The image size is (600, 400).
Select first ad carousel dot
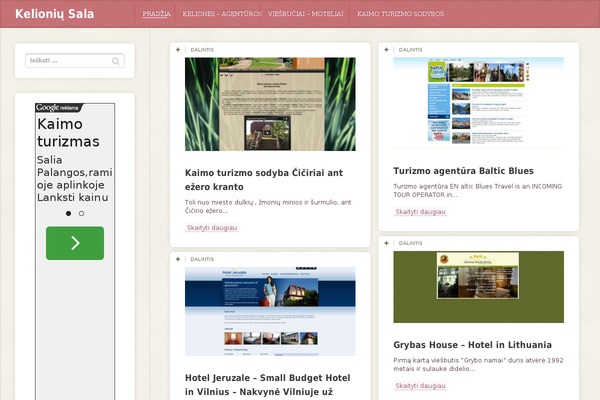[x=68, y=214]
